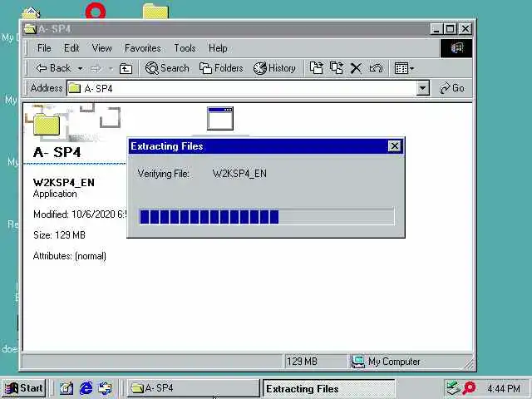Image resolution: width=532 pixels, height=399 pixels.
Task: Go up one folder level
Action: tap(126, 68)
